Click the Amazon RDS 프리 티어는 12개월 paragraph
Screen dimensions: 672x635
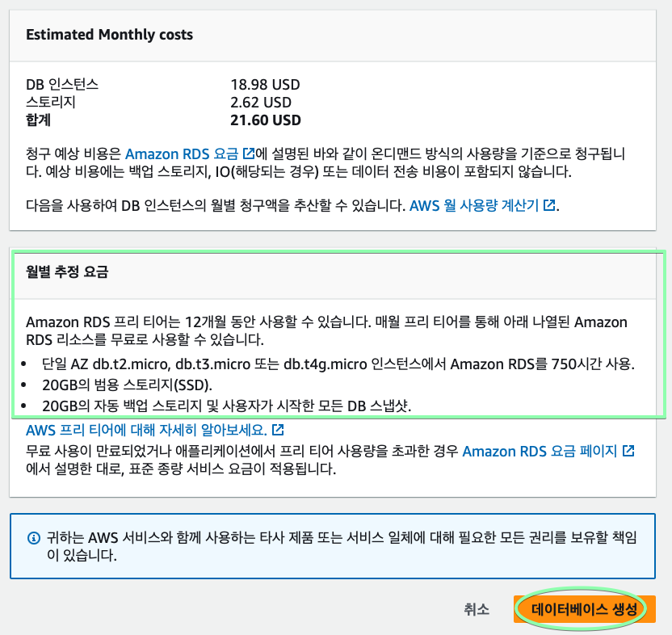pyautogui.click(x=326, y=330)
